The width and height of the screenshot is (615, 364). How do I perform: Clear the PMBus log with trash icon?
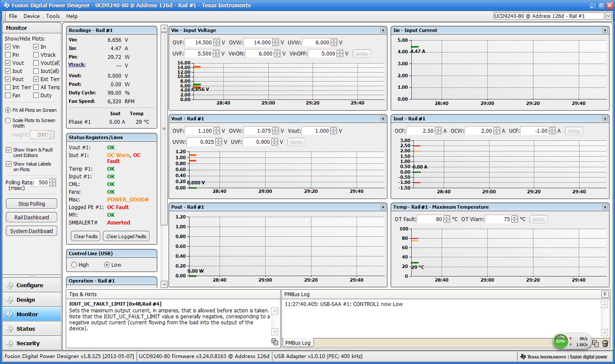pyautogui.click(x=605, y=344)
